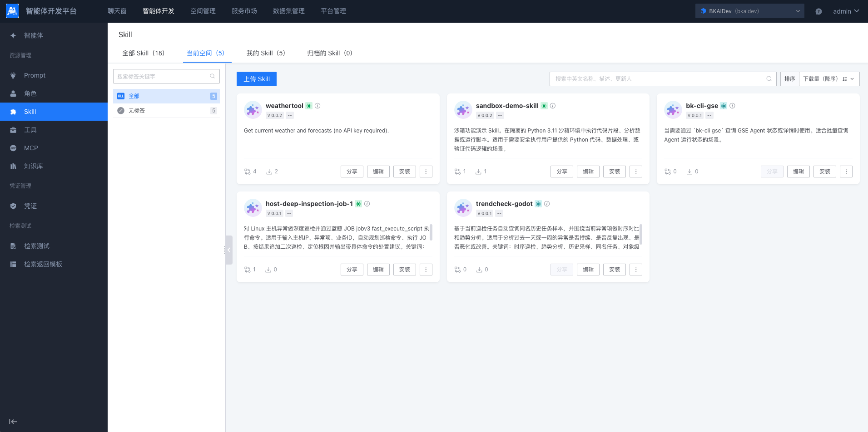Click weathertool reference count icon
Image resolution: width=868 pixels, height=432 pixels.
pos(248,172)
